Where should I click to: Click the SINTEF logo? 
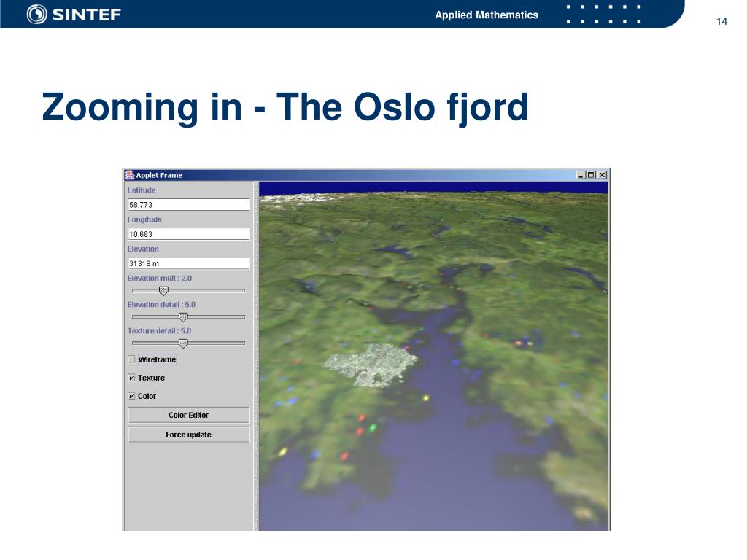coord(74,15)
